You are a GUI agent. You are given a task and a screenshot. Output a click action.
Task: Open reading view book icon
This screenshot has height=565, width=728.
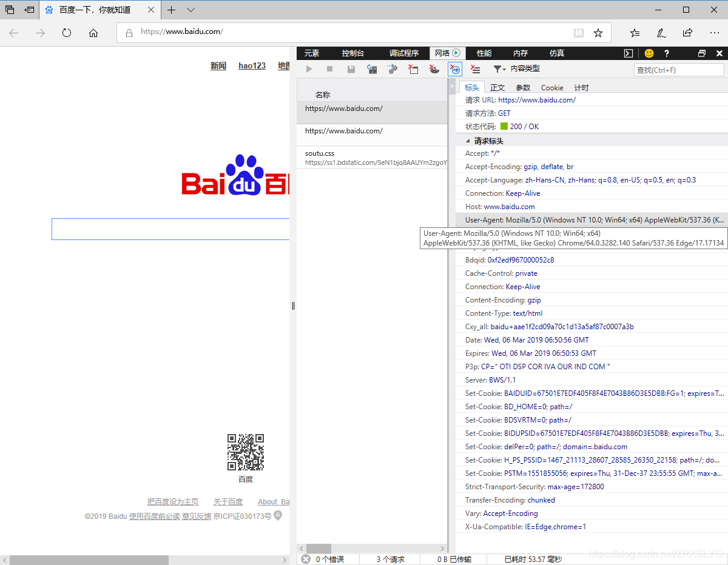tap(579, 33)
